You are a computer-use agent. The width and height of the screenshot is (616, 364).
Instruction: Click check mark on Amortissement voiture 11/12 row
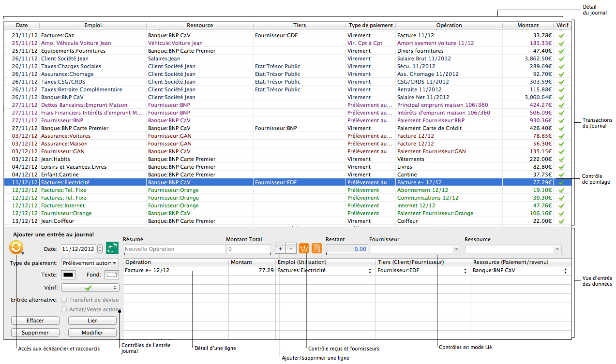[x=562, y=43]
